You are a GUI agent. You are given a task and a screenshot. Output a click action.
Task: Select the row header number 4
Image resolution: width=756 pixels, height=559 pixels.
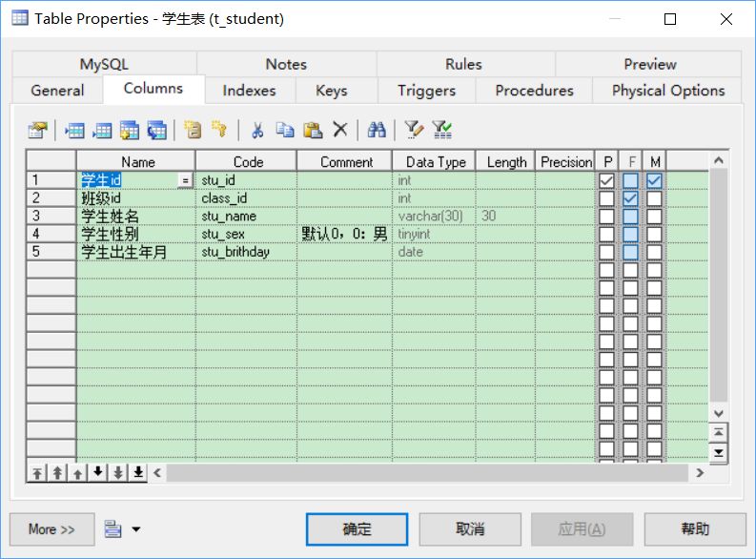[51, 234]
